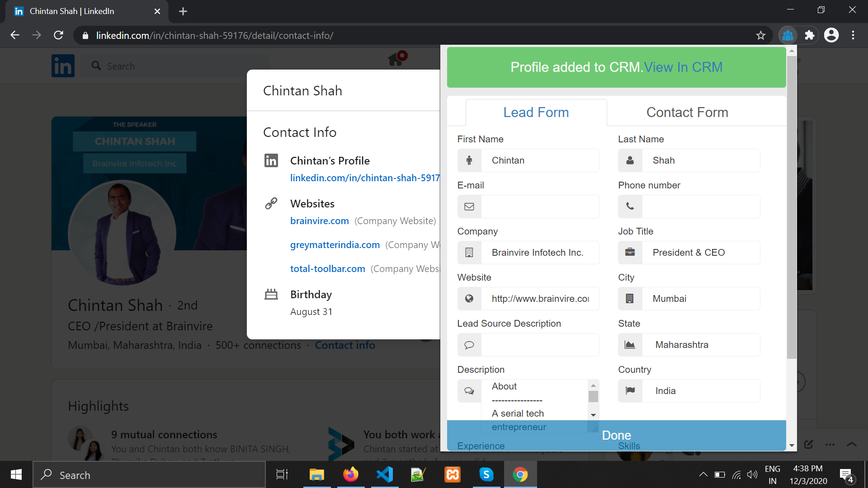Click Chintan Shah's profile photo
The width and height of the screenshot is (868, 488).
pos(122,233)
